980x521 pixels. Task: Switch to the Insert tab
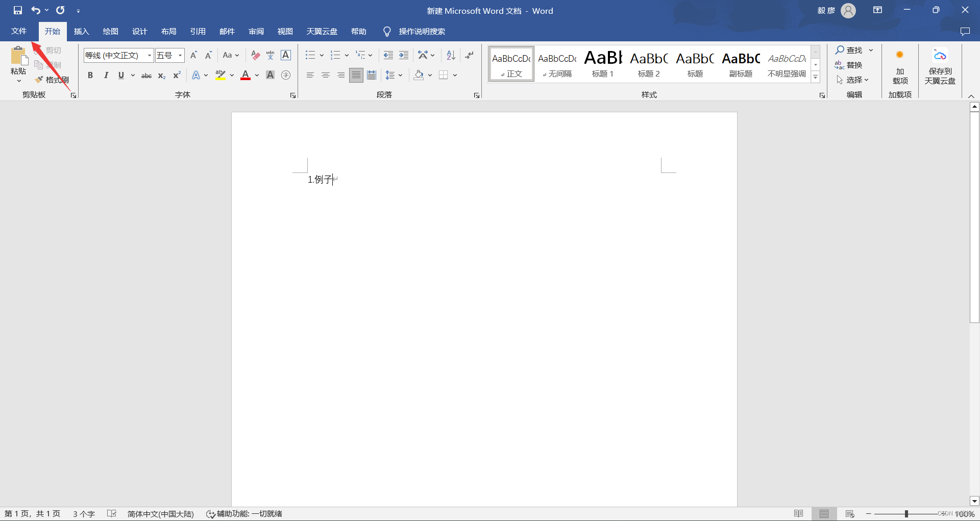point(82,32)
